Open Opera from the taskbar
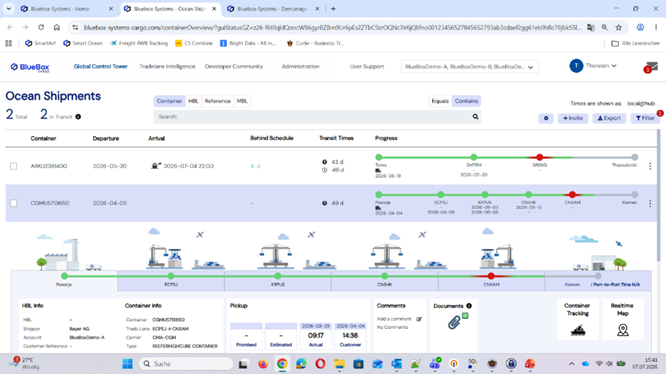Screen dimensions: 666x374 point(320,364)
